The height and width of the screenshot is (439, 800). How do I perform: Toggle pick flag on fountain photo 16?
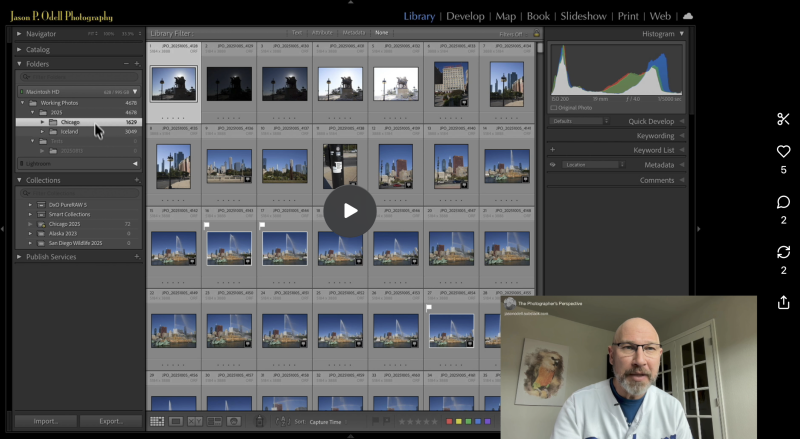207,225
